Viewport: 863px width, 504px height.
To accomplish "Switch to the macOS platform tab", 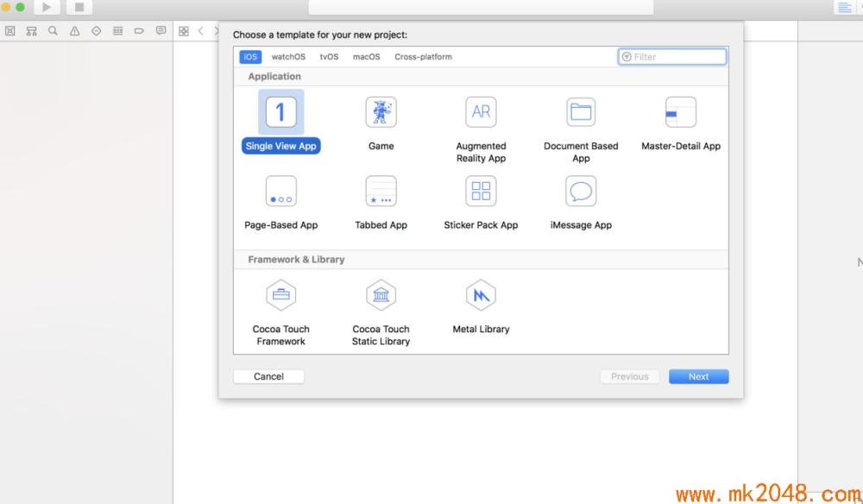I will (x=367, y=57).
